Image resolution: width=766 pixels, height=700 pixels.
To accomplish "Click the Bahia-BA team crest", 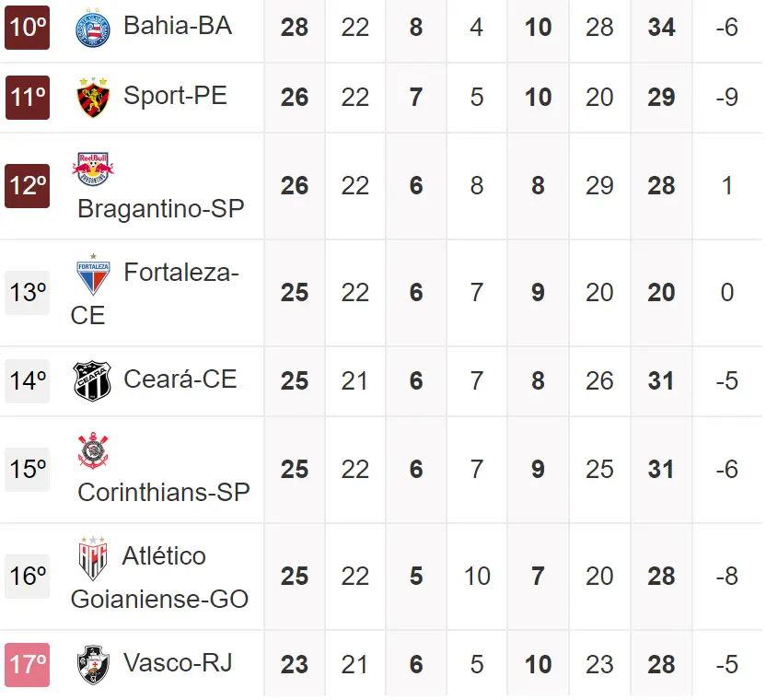I will pyautogui.click(x=92, y=28).
